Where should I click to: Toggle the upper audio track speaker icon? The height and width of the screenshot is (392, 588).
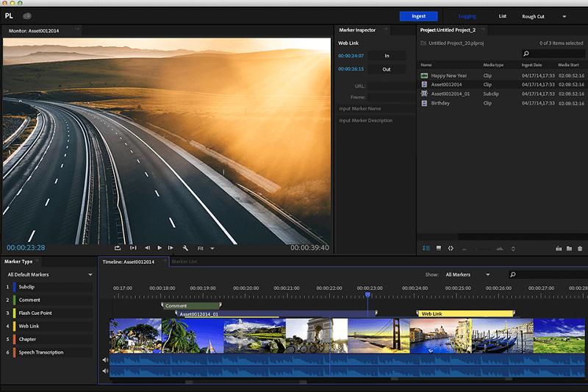pyautogui.click(x=105, y=360)
